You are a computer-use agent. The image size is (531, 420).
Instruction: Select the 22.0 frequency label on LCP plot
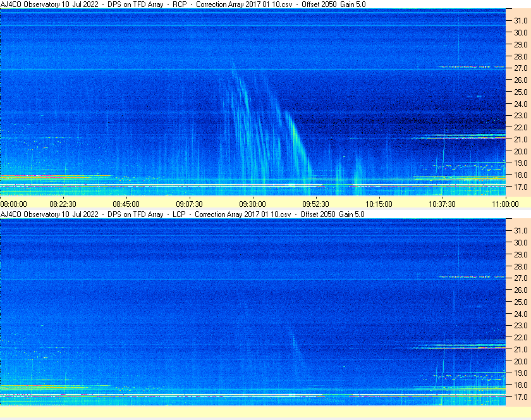(x=521, y=337)
